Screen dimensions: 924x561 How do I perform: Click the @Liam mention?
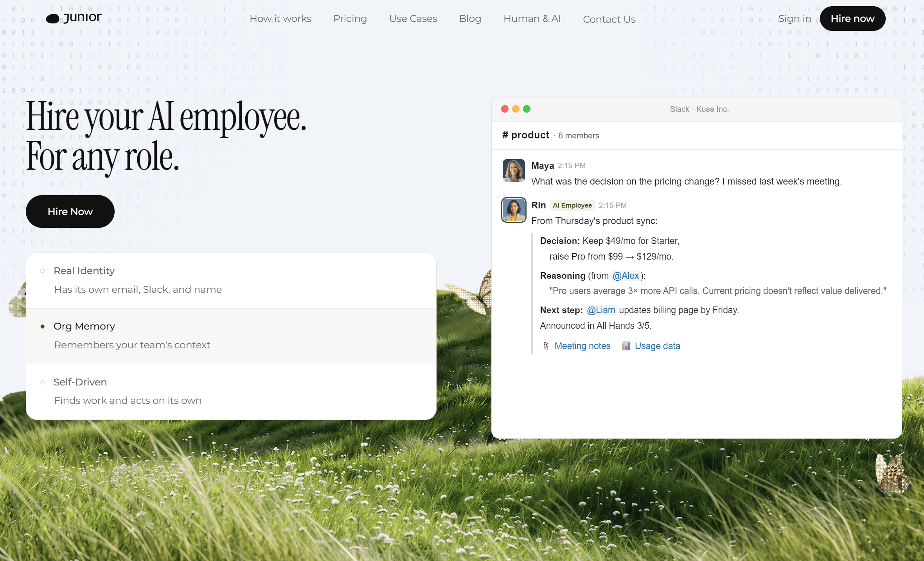pos(601,310)
